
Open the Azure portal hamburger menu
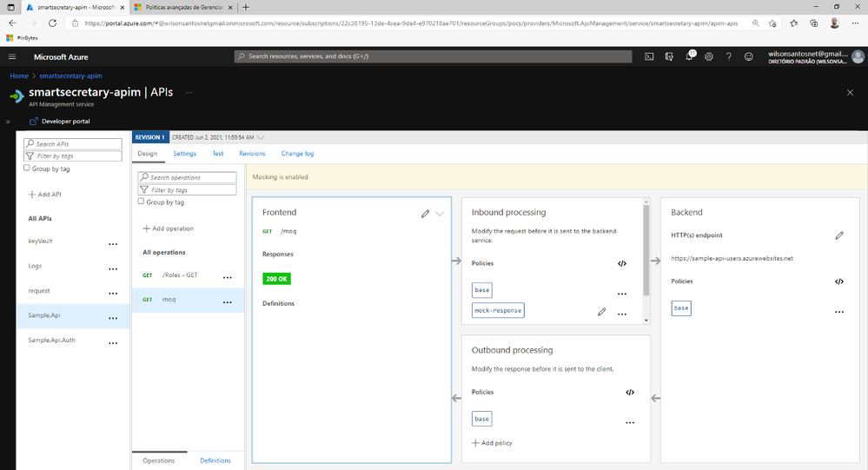12,56
